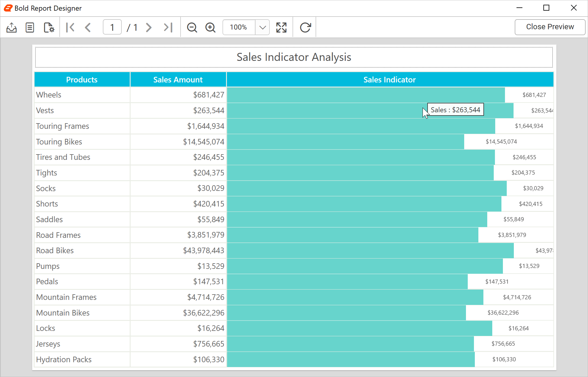This screenshot has height=377, width=588.
Task: Click the $681,427 bar data label
Action: 534,95
